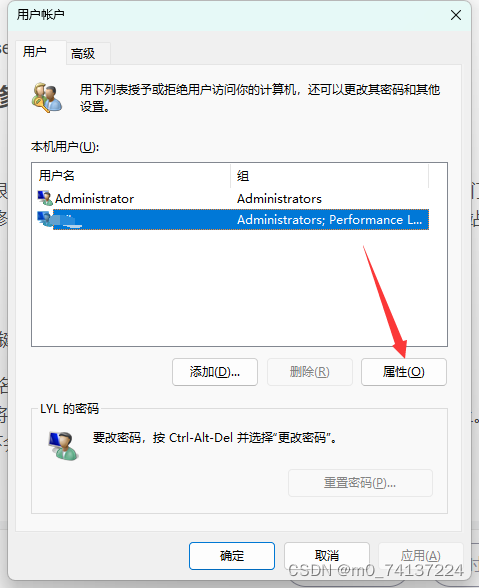Confirm with the 确定 button

232,555
